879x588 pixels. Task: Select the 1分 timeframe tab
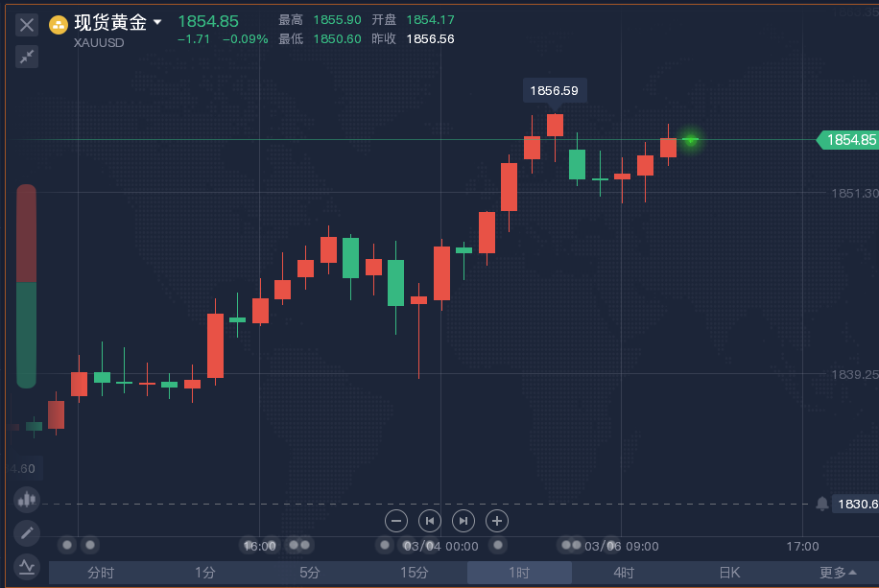click(x=205, y=573)
